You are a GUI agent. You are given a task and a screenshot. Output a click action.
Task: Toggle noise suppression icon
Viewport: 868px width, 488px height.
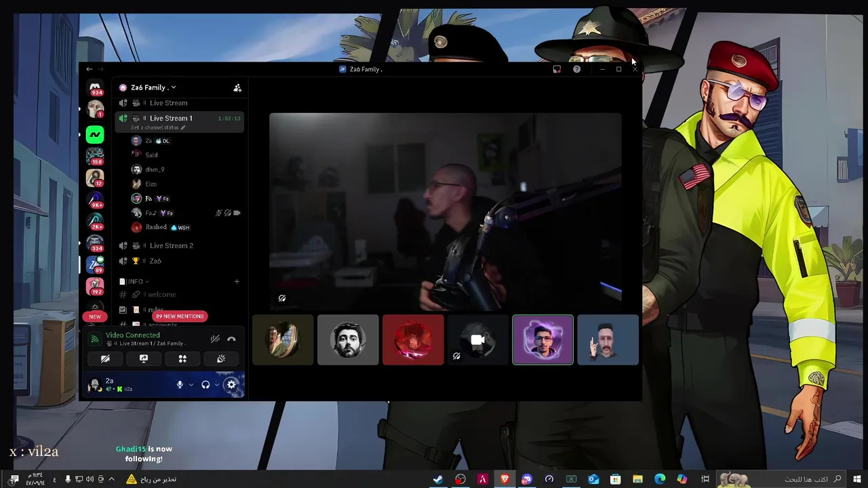pos(215,339)
